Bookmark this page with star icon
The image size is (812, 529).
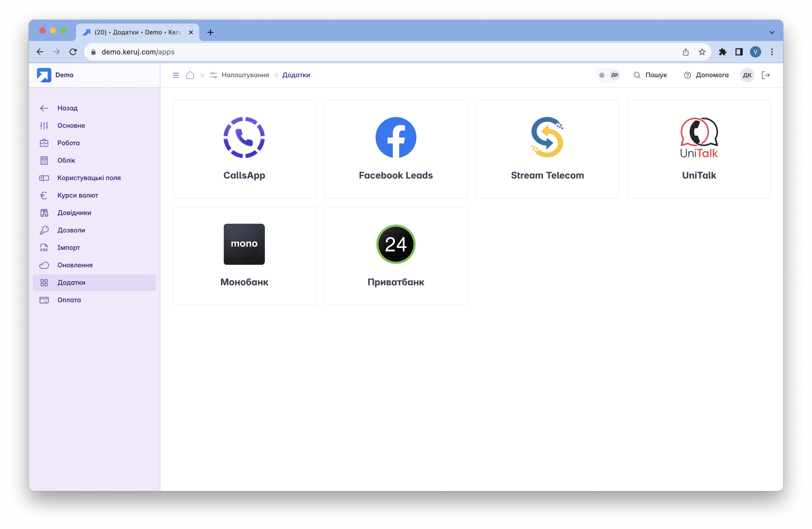click(x=702, y=52)
